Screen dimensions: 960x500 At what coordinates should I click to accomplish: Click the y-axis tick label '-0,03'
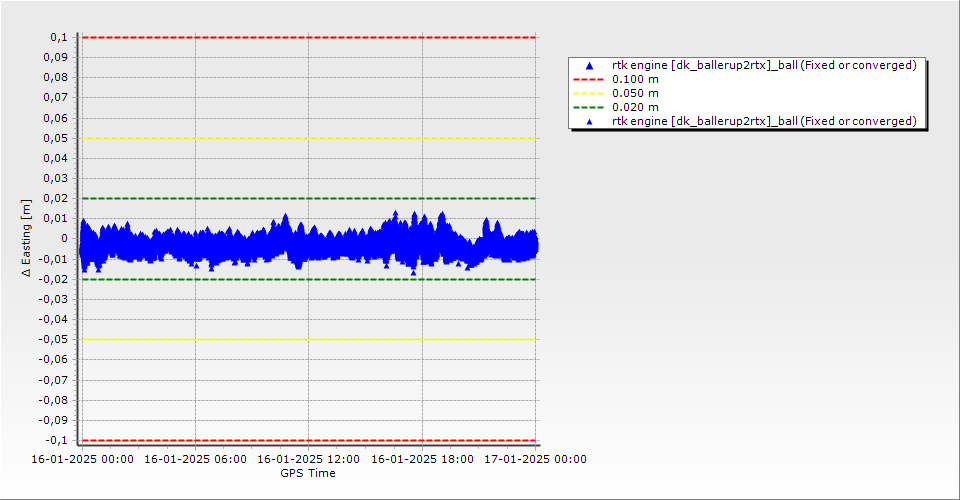(x=53, y=299)
